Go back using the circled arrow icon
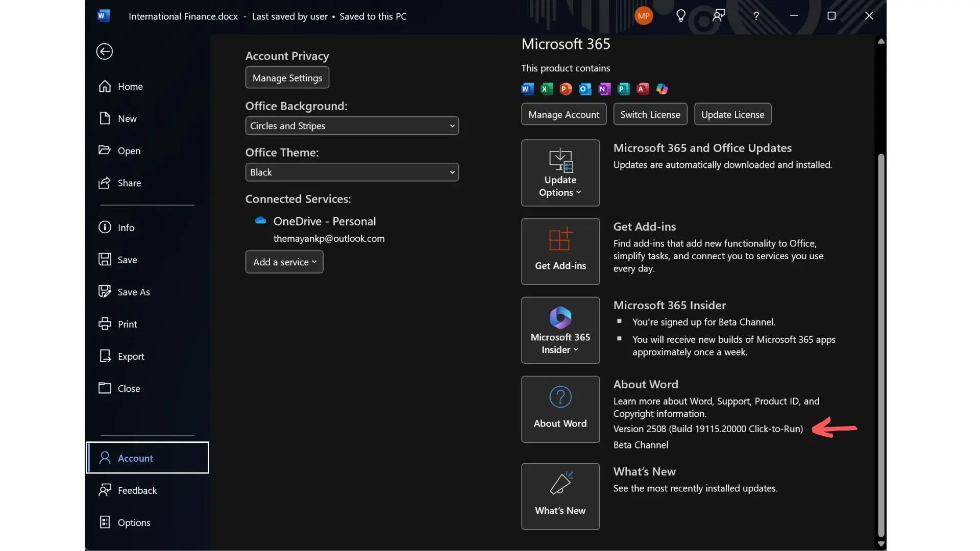 [x=104, y=52]
